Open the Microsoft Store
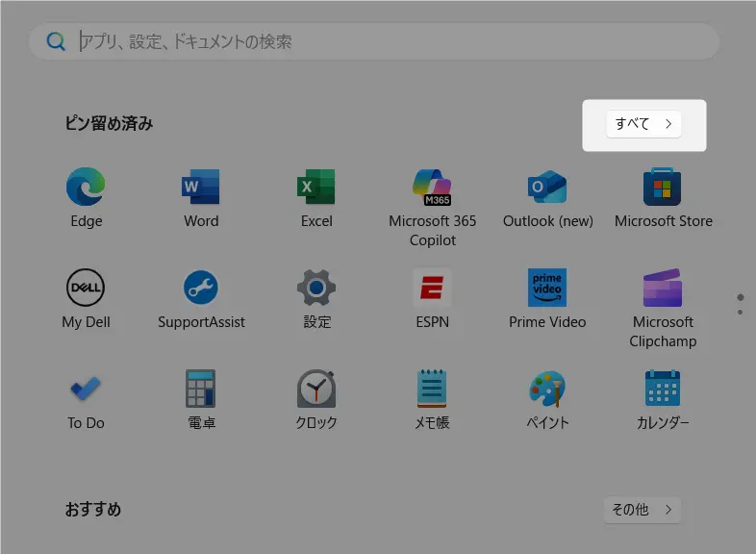Image resolution: width=756 pixels, height=554 pixels. [x=663, y=197]
